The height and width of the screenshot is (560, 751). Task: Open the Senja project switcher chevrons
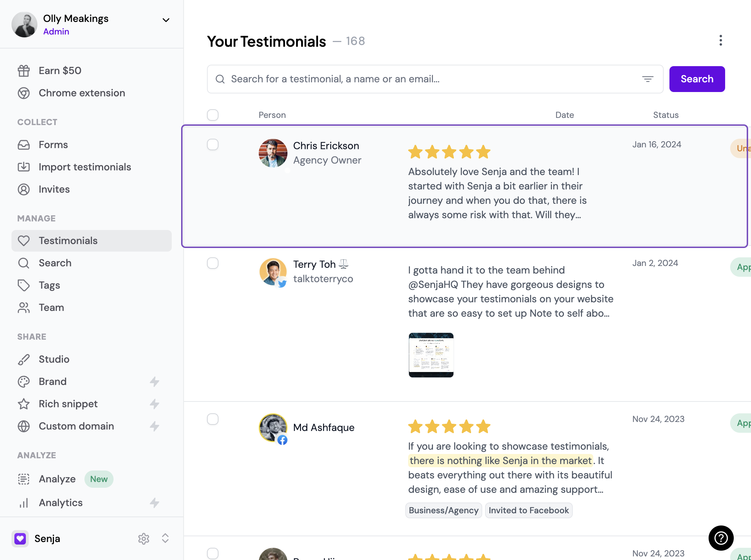[165, 538]
